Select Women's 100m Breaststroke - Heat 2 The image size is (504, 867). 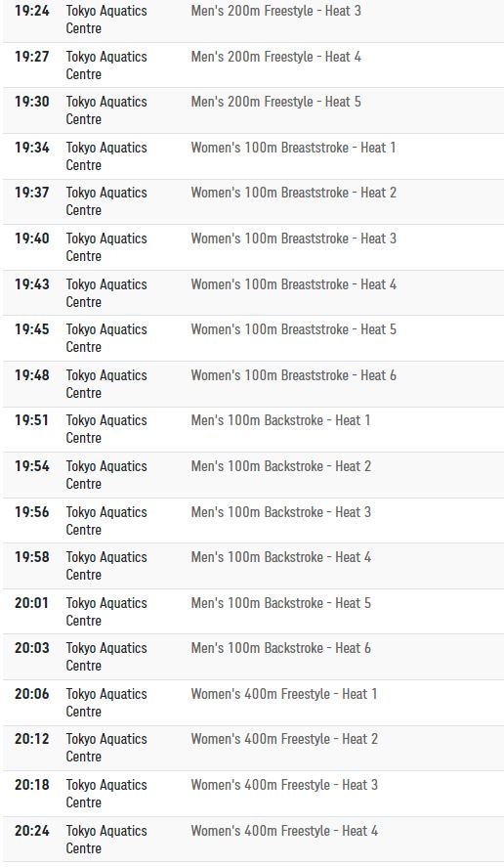[x=293, y=193]
